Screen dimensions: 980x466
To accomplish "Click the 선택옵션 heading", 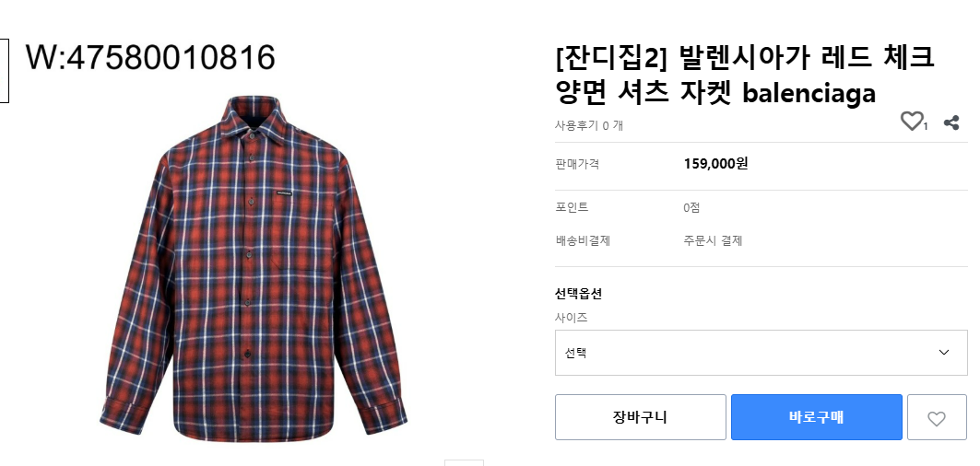I will coord(578,294).
